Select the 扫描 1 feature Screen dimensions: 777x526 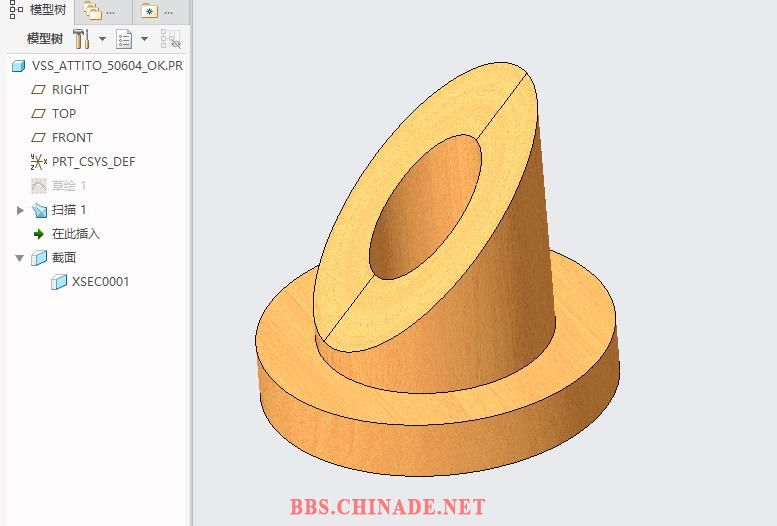[69, 210]
